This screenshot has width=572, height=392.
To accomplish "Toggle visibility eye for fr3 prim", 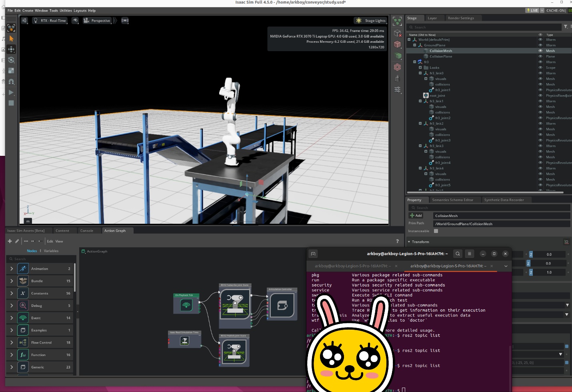I will 540,62.
